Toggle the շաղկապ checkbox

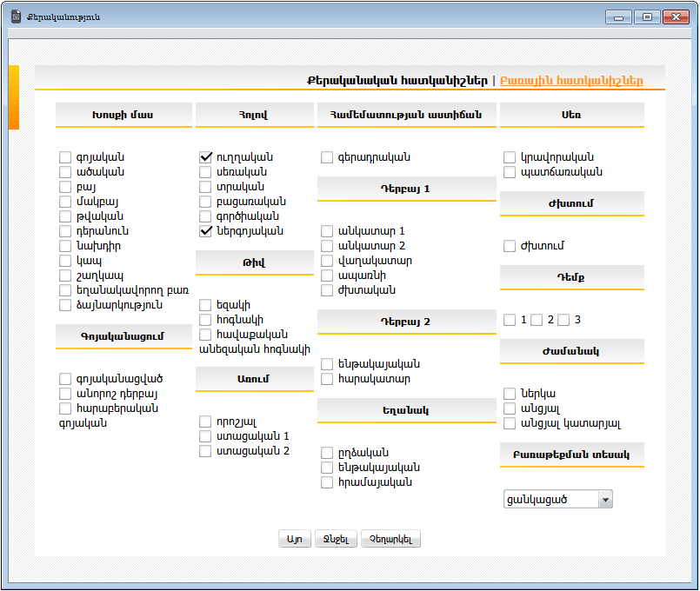tap(65, 276)
